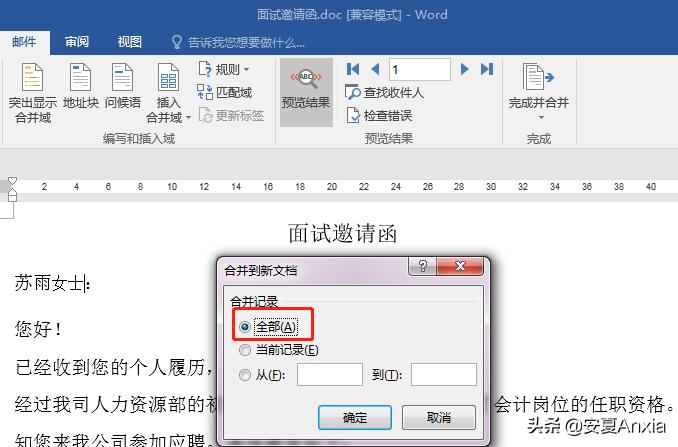
Task: Expand the Insert Merge Field dropdown arrow
Action: click(188, 118)
